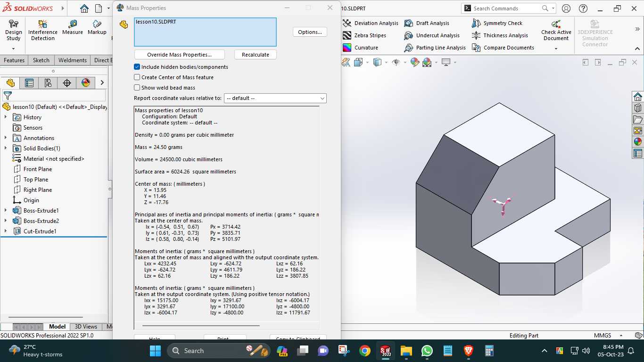Toggle Include hidden bodies/components checkbox
This screenshot has width=644, height=362.
click(x=137, y=67)
